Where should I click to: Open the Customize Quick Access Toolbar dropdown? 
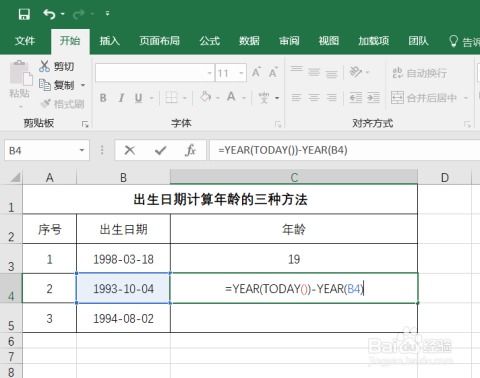tap(107, 13)
